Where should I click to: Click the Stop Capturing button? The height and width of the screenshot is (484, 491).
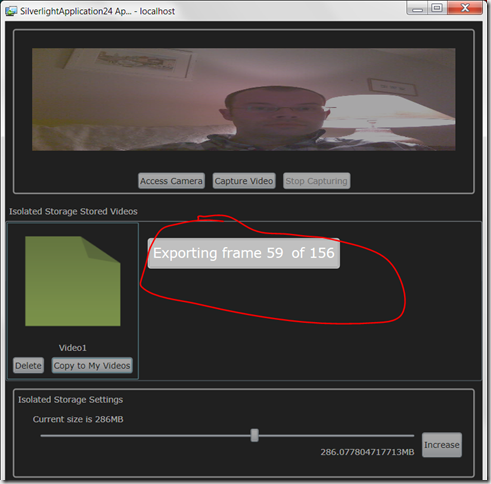pos(316,181)
